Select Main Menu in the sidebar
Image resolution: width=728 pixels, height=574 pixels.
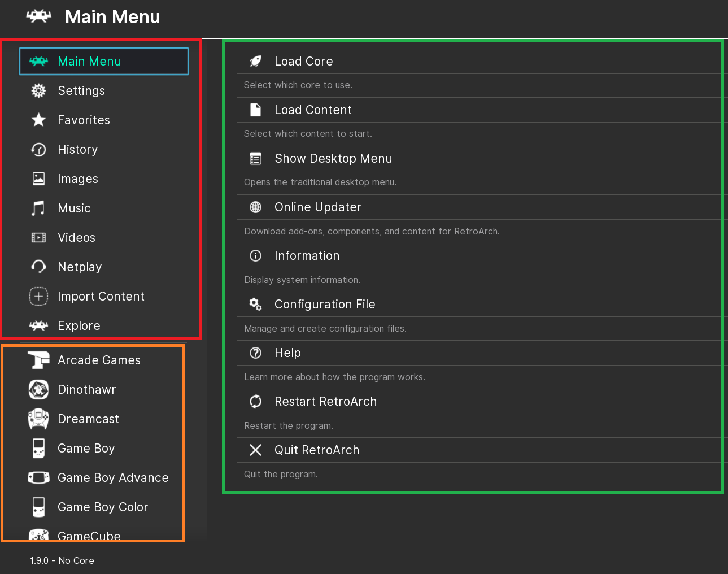pyautogui.click(x=104, y=61)
